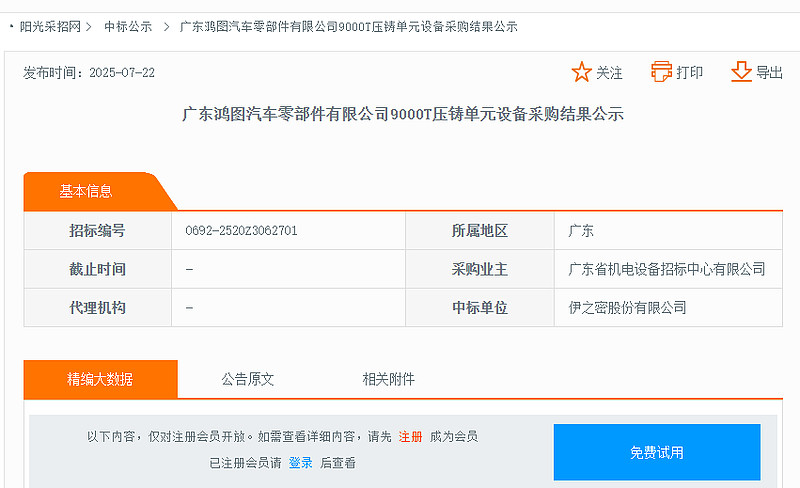
Task: Open the 相关附件 tab
Action: coord(388,379)
